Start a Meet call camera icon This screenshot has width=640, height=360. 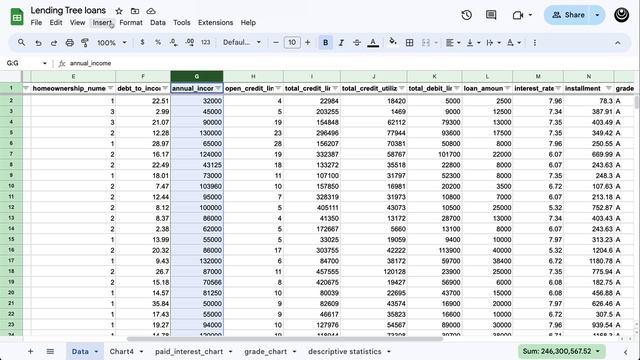(518, 15)
